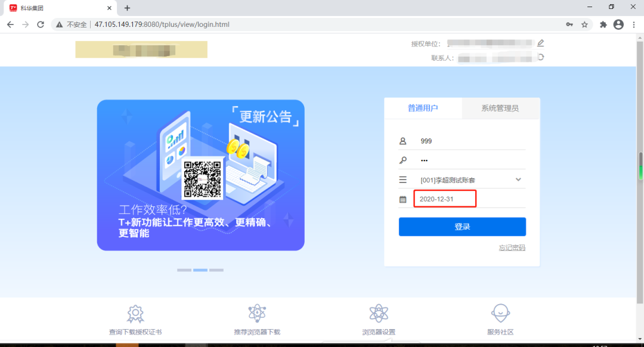Show the third carousel slide indicator

point(216,270)
